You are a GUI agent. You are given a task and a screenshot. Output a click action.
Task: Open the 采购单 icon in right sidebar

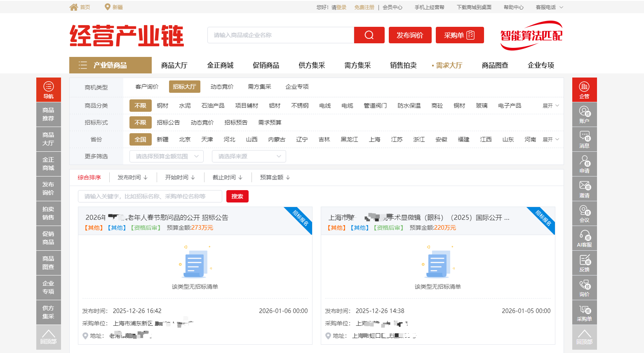[x=585, y=312]
